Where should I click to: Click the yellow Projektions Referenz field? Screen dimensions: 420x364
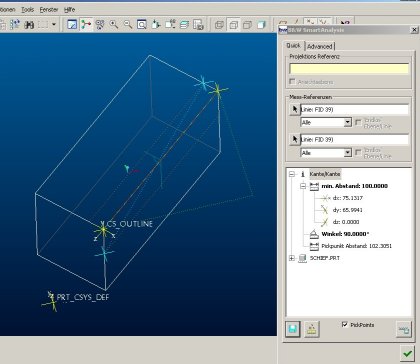(x=349, y=69)
